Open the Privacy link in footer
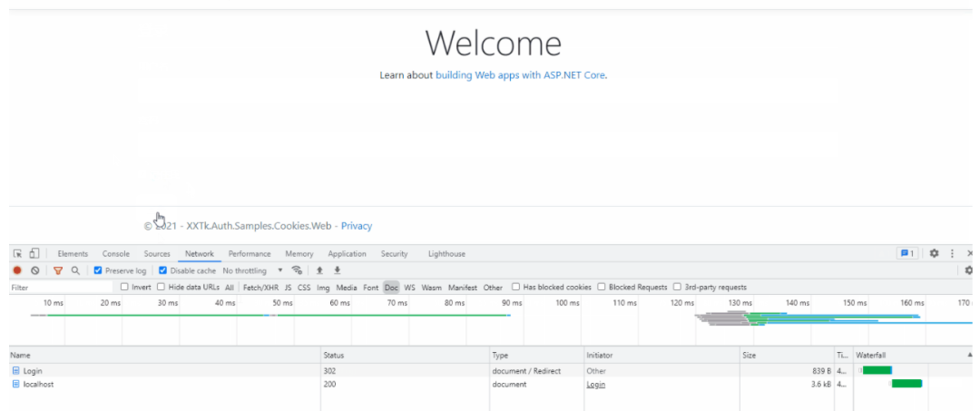 [356, 226]
